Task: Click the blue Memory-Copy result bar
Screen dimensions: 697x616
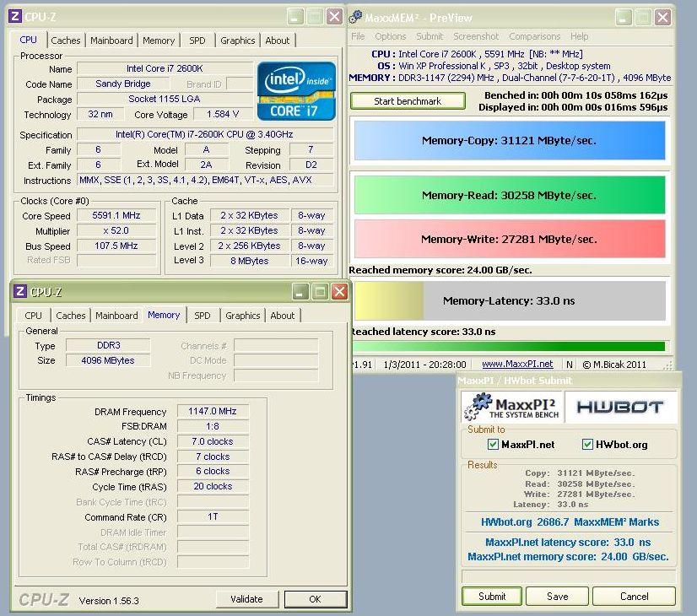Action: [510, 140]
